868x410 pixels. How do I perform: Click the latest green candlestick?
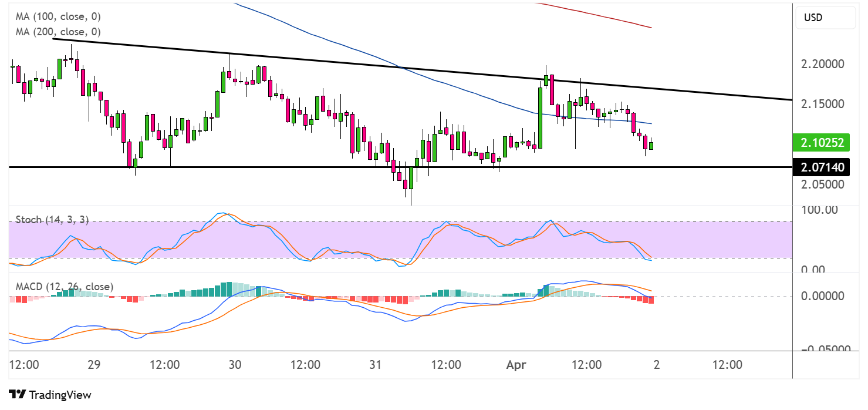pos(651,145)
